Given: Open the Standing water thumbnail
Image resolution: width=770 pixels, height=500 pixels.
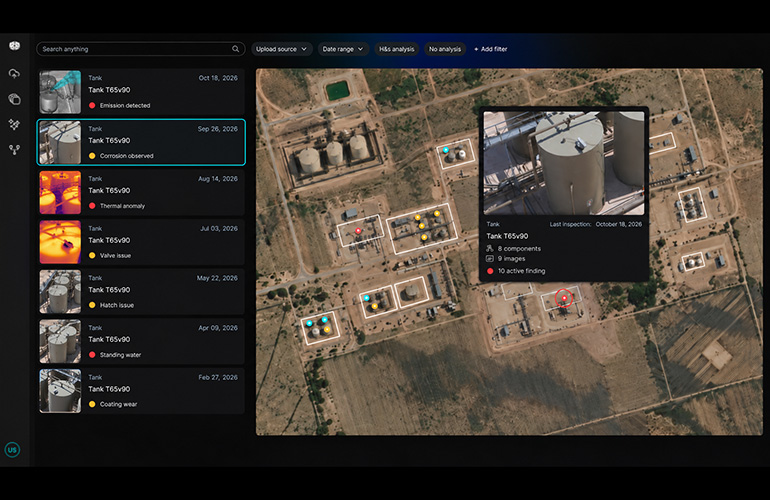Looking at the screenshot, I should click(60, 341).
